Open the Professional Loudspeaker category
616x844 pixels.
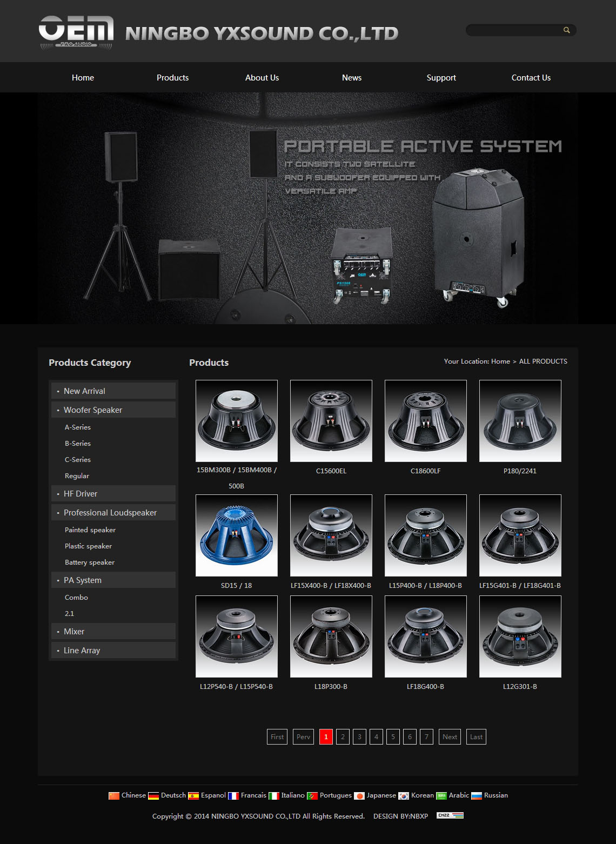tap(113, 512)
